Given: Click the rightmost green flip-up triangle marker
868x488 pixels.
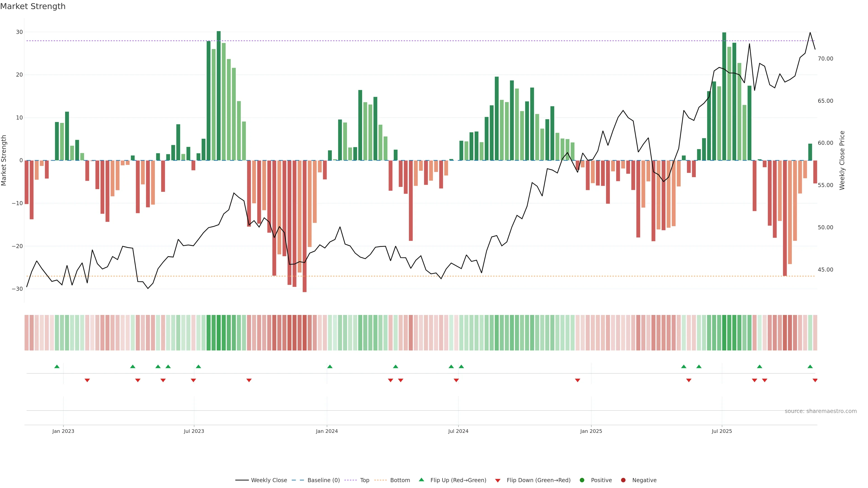Looking at the screenshot, I should [x=810, y=366].
